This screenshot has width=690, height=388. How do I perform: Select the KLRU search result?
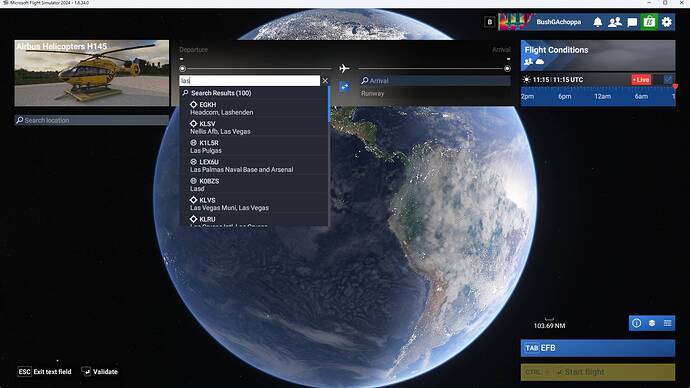(254, 220)
